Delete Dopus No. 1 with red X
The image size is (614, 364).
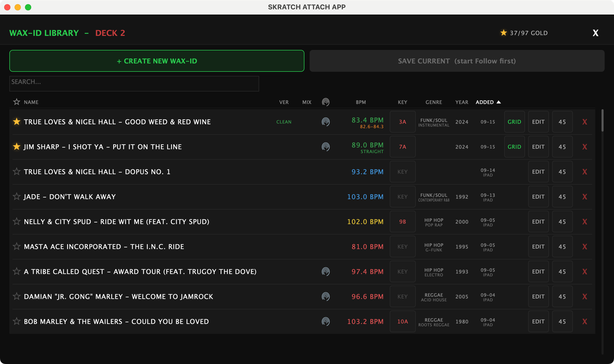click(585, 172)
